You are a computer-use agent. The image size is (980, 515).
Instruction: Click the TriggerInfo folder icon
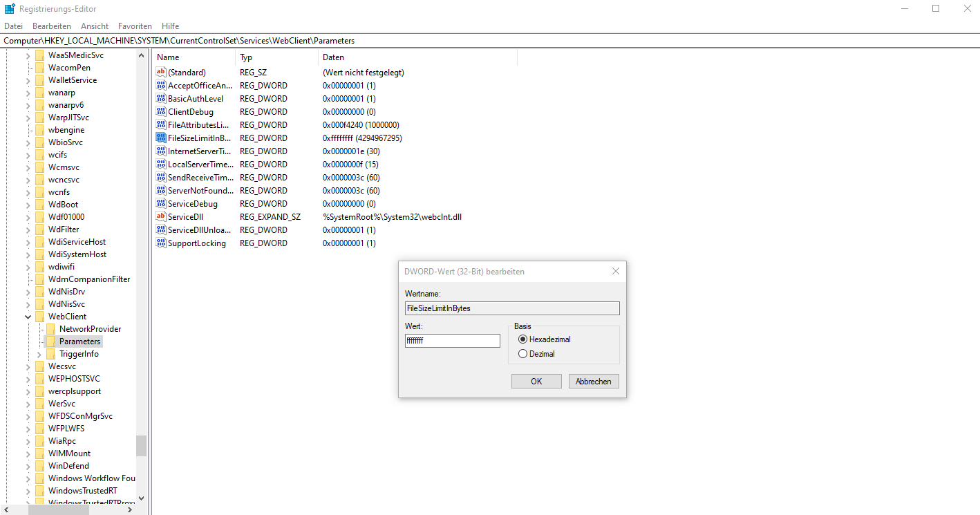[x=50, y=354]
